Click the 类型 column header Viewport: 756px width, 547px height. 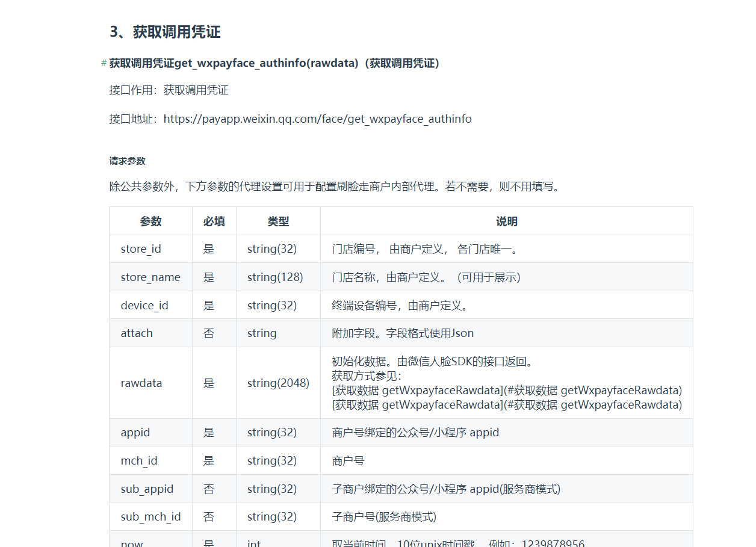click(x=278, y=221)
